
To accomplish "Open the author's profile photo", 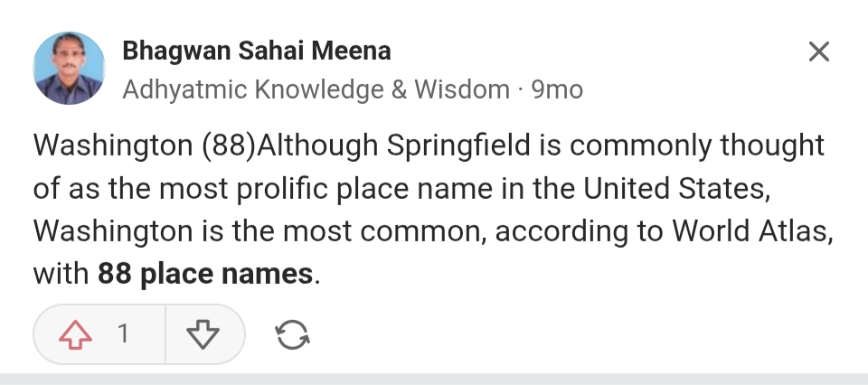I will [69, 69].
